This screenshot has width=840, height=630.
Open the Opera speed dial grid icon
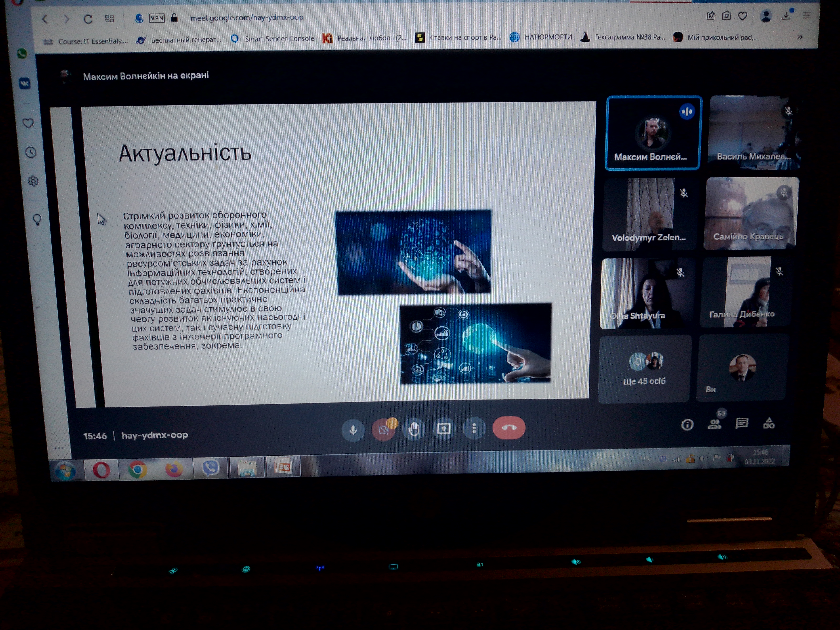[x=109, y=18]
